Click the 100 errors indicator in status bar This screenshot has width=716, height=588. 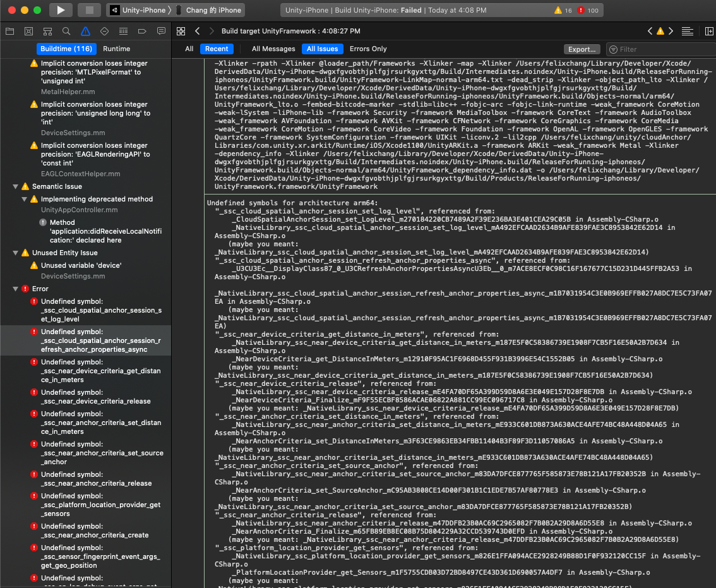[588, 10]
